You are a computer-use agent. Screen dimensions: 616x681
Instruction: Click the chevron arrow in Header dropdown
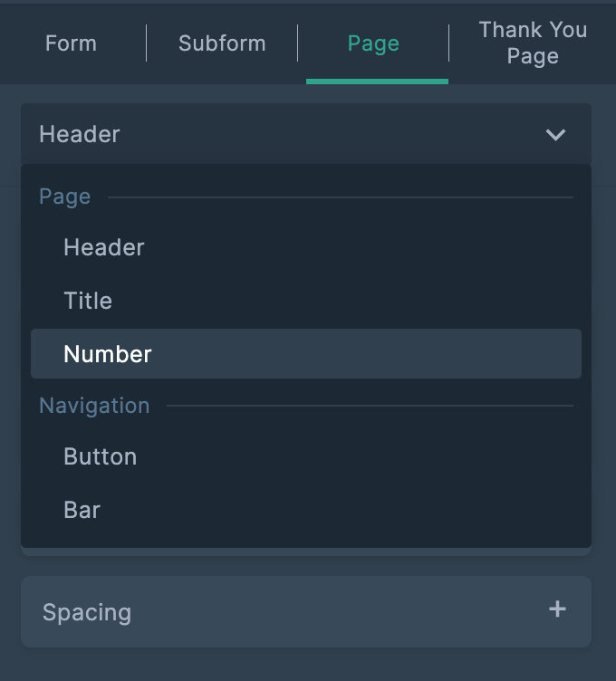pos(555,135)
